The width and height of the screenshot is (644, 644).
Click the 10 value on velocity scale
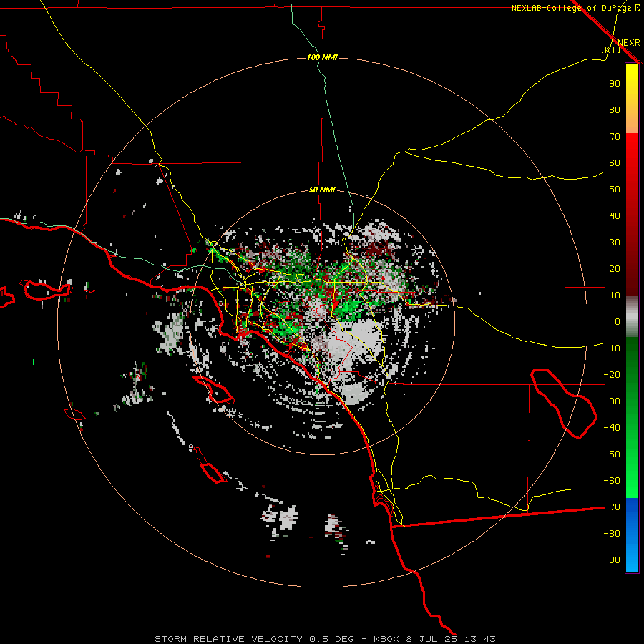[x=615, y=296]
